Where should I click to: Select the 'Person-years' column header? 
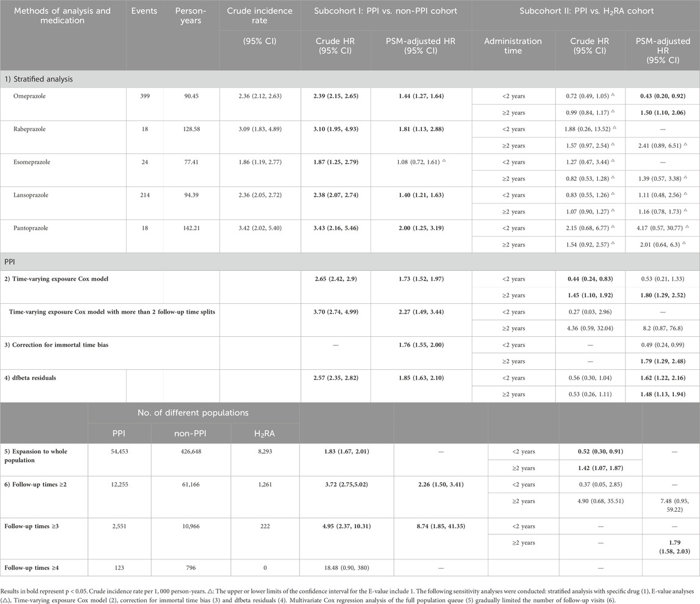[192, 17]
